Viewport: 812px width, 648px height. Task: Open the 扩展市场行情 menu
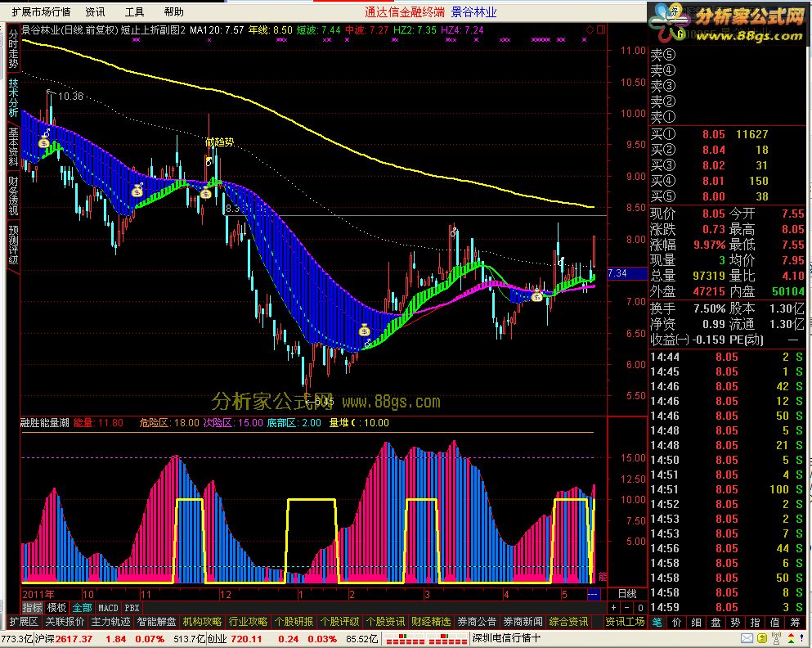point(41,11)
